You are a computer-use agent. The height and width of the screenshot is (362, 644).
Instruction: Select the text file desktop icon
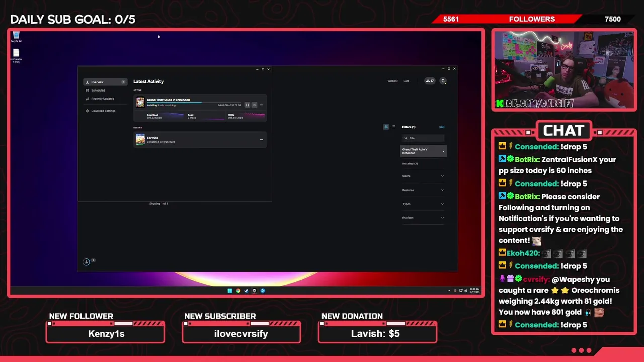[16, 56]
